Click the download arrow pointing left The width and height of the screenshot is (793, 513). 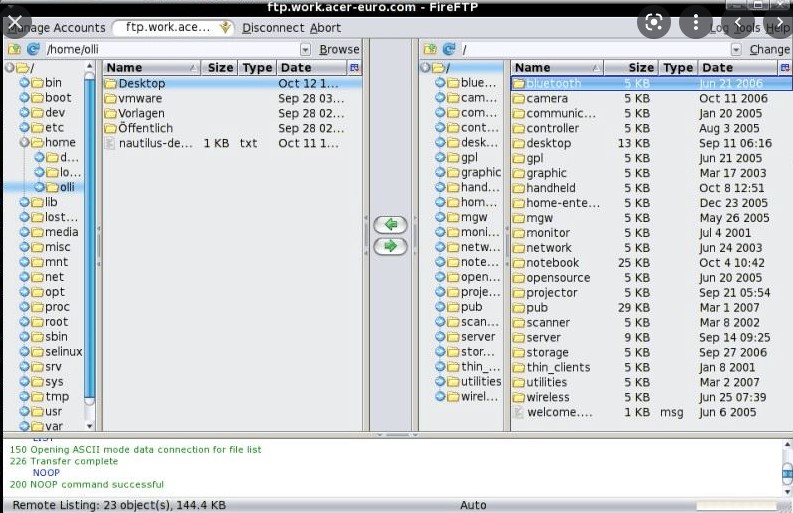pyautogui.click(x=390, y=224)
